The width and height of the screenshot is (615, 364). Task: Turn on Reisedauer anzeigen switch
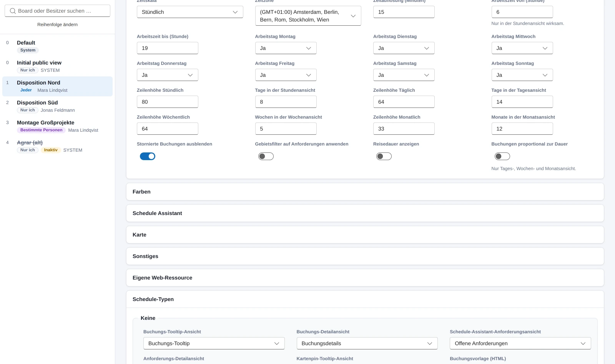384,156
